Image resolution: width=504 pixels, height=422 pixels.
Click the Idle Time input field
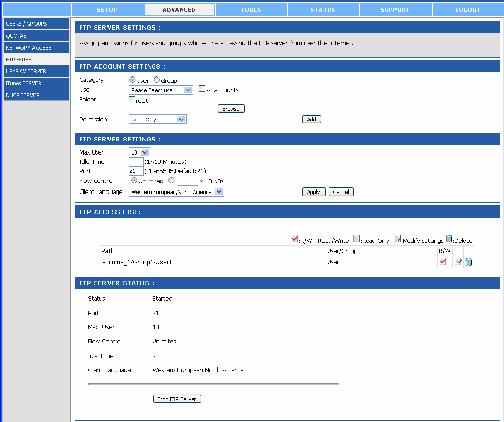(x=136, y=162)
